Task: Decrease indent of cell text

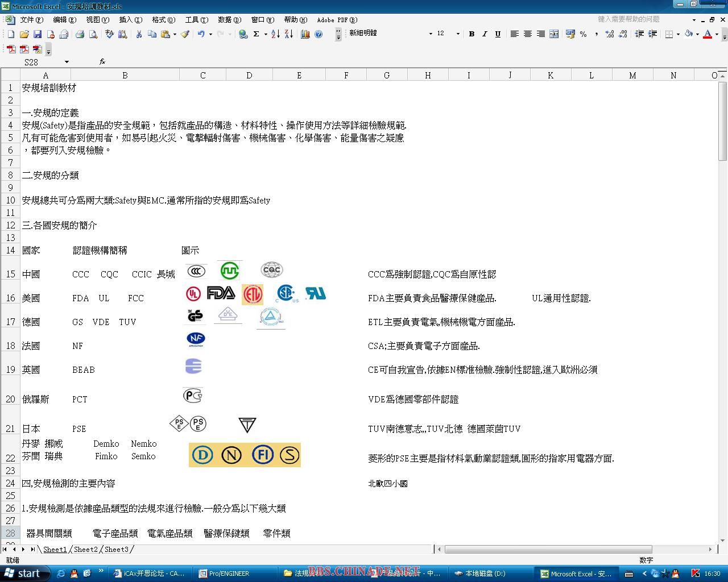Action: pos(639,34)
